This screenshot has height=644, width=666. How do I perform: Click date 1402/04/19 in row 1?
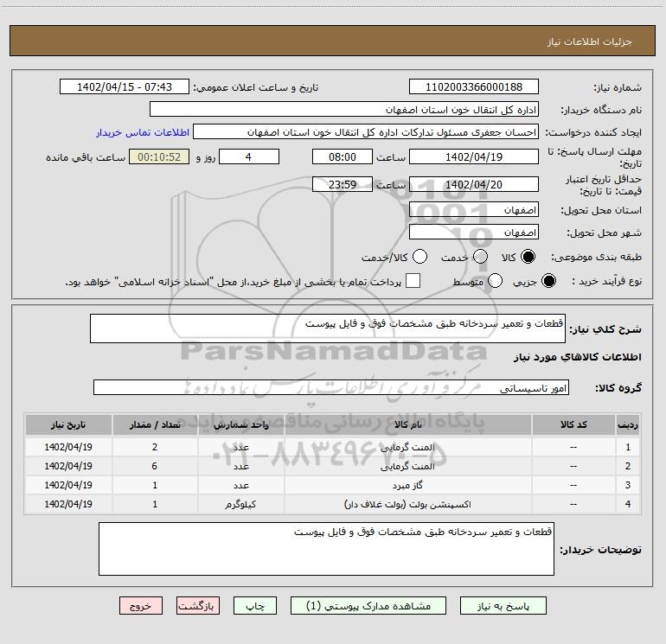click(x=68, y=447)
